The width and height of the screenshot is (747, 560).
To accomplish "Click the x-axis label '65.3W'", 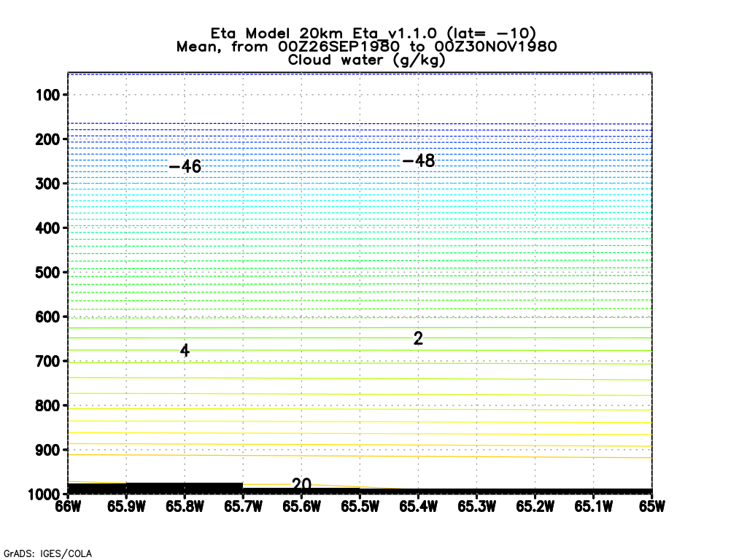I will [x=476, y=506].
